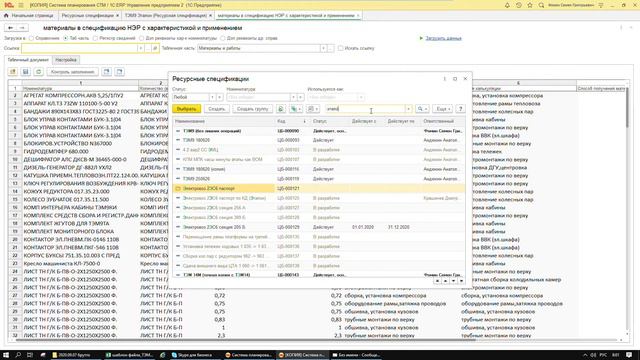Click the save diskette icon in the spreadsheet toolbar
Image resolution: width=640 pixels, height=360 pixels.
pyautogui.click(x=26, y=72)
